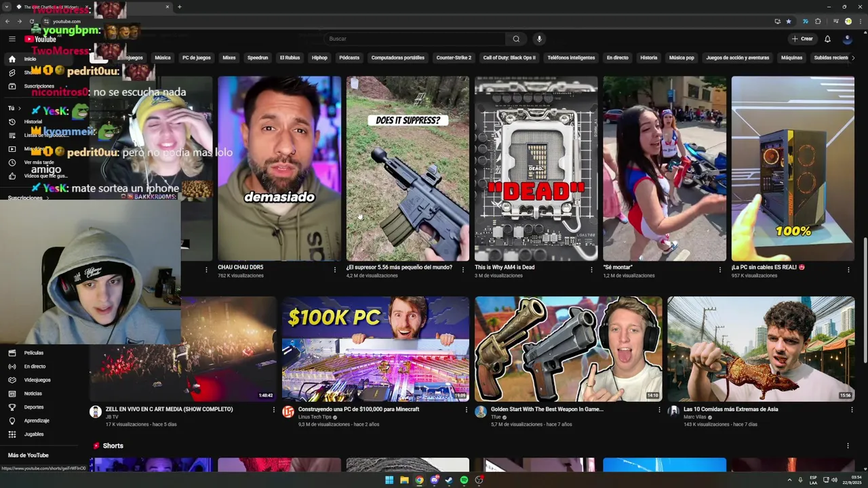Open the 'DOES IT SUPPRESS?' short thumbnail
The height and width of the screenshot is (488, 868).
click(408, 168)
